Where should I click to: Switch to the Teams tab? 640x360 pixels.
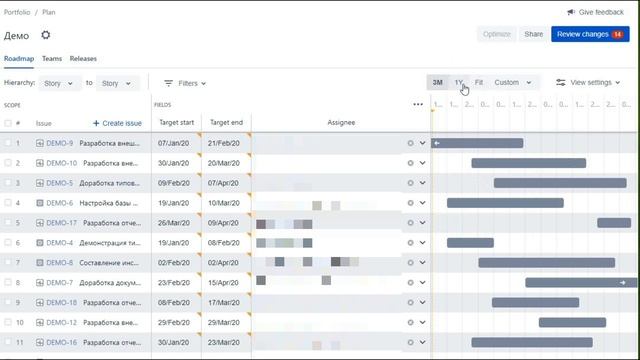52,59
